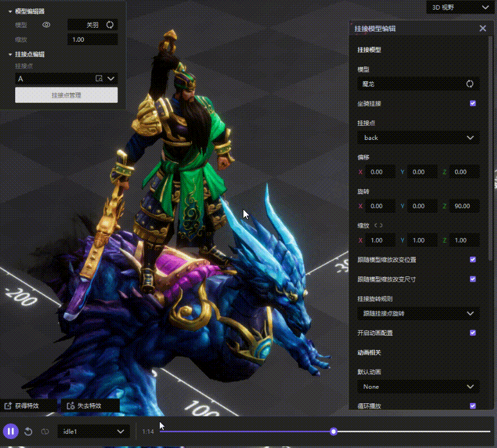Click the 缩放 Y 1.00 field in attach panel
Image resolution: width=497 pixels, height=448 pixels.
tap(422, 240)
